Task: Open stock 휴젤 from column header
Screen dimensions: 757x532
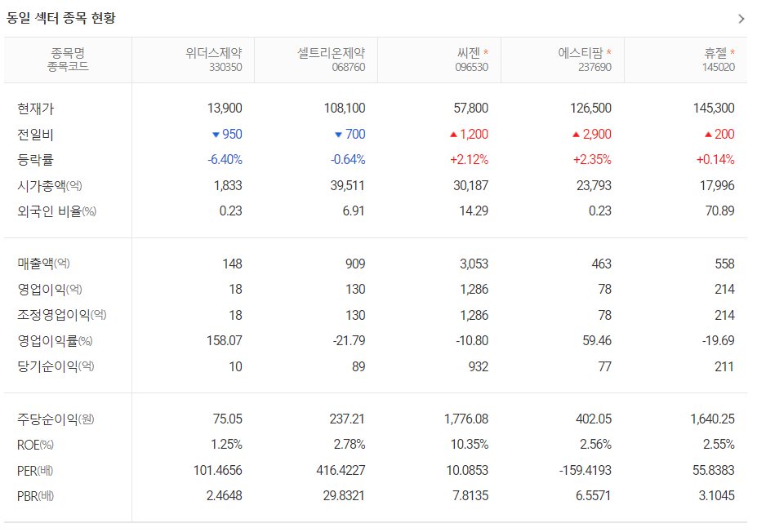Action: (x=715, y=52)
